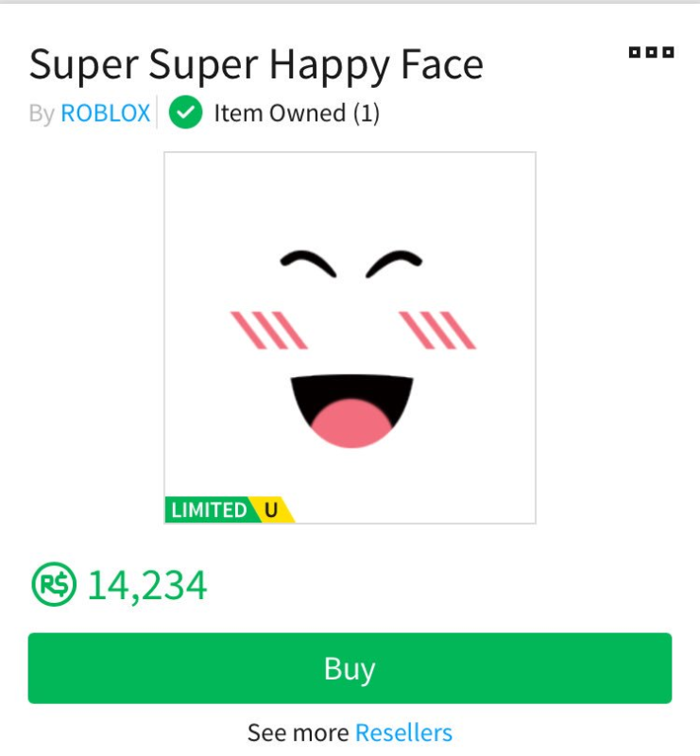Open the three-dot options menu
Image resolution: width=700 pixels, height=756 pixels.
(x=651, y=52)
